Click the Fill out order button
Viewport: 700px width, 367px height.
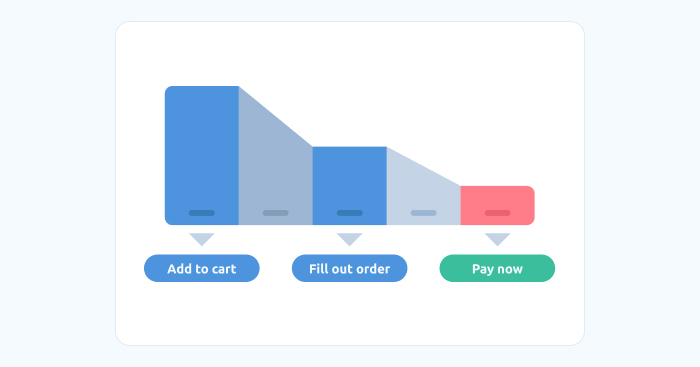(350, 268)
